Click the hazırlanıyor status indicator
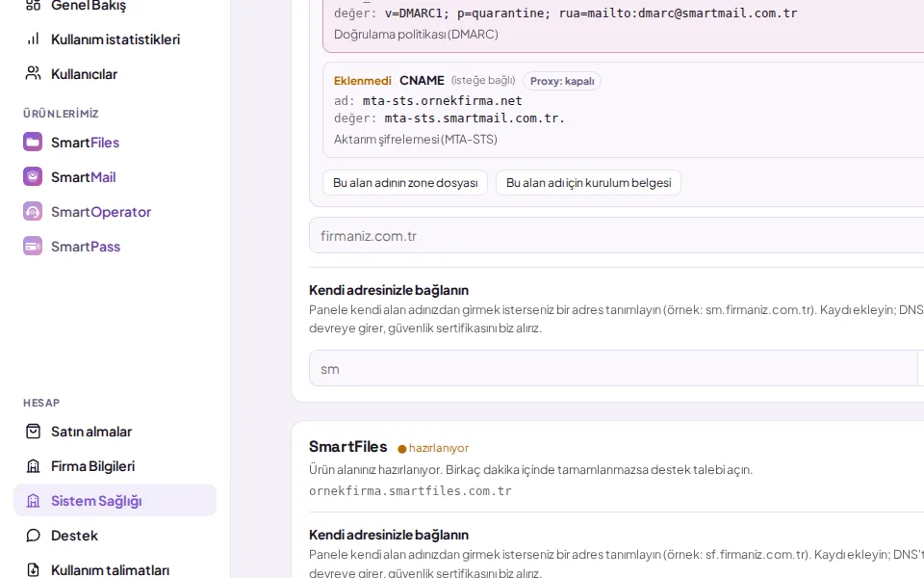Screen dimensions: 924x578 tap(433, 448)
